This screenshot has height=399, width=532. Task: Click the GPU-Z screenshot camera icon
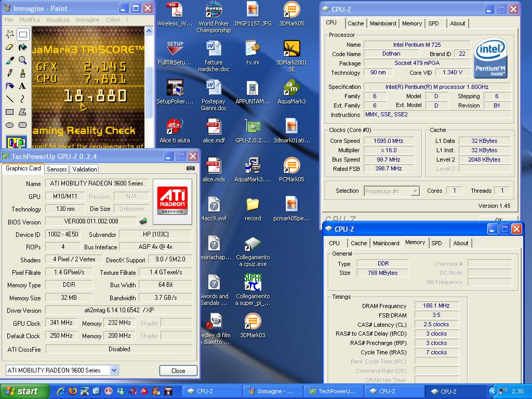point(191,168)
